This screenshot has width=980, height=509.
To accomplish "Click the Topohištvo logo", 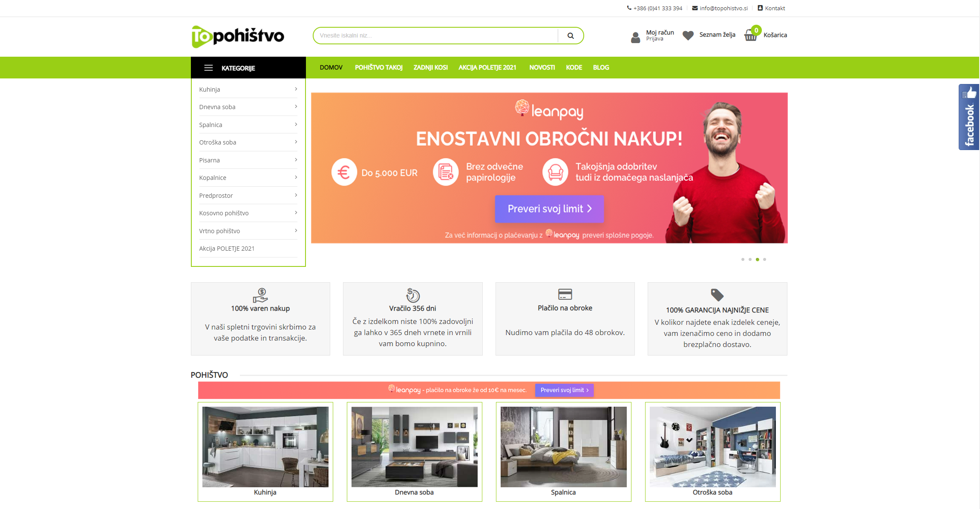I will click(x=238, y=36).
